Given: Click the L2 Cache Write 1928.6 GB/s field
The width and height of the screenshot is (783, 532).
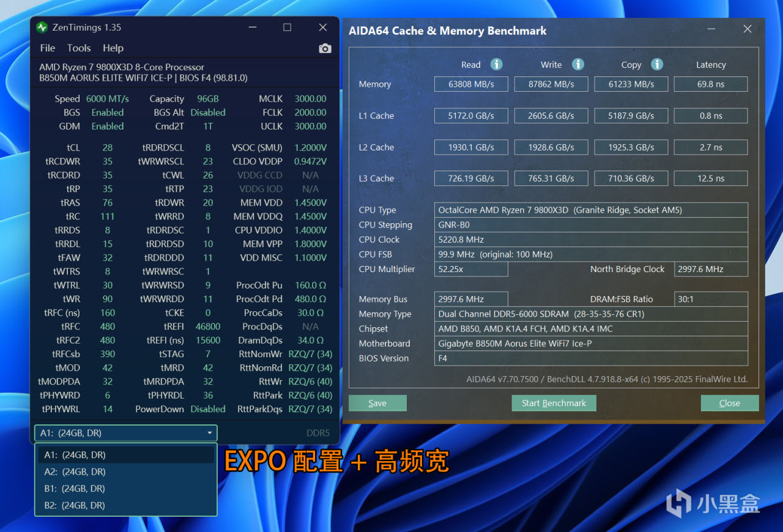Looking at the screenshot, I should (x=551, y=147).
